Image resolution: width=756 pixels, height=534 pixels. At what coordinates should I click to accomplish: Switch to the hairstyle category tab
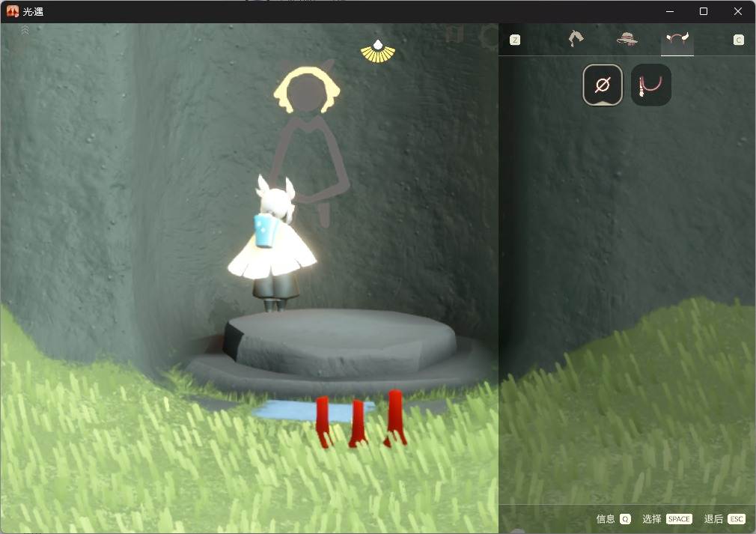pyautogui.click(x=575, y=39)
